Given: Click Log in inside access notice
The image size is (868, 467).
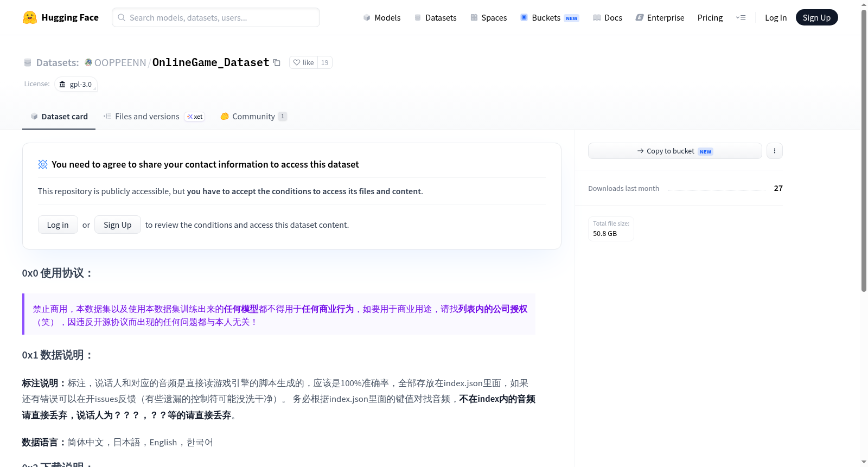Looking at the screenshot, I should click(58, 225).
